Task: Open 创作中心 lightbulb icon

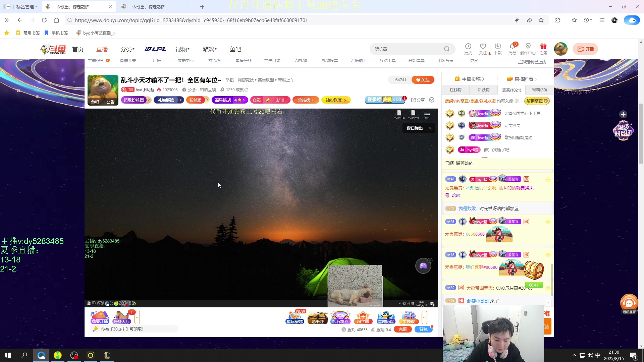Action: point(528,49)
